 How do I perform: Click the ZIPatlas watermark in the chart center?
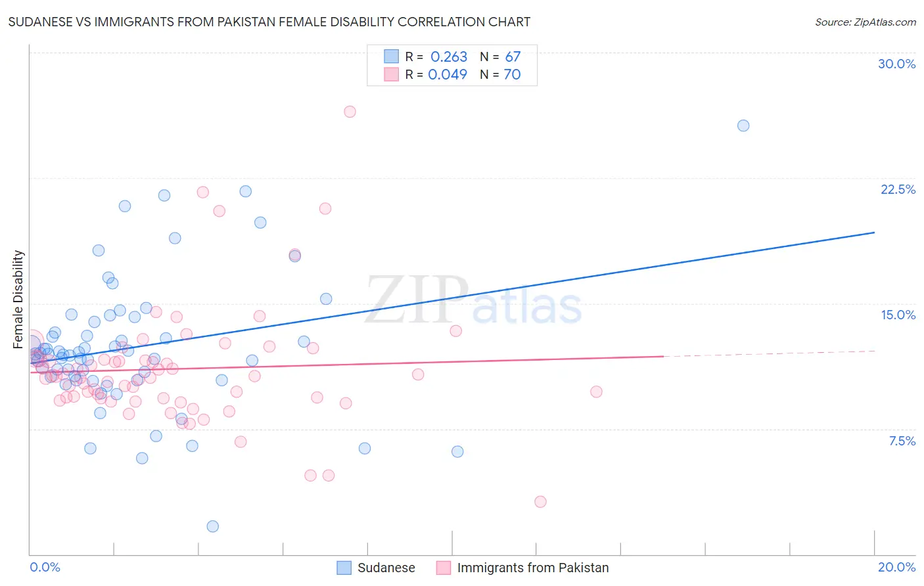pyautogui.click(x=474, y=300)
